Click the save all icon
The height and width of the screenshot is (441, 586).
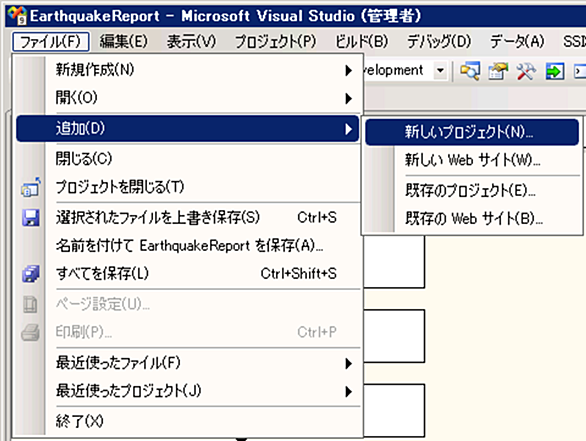31,274
